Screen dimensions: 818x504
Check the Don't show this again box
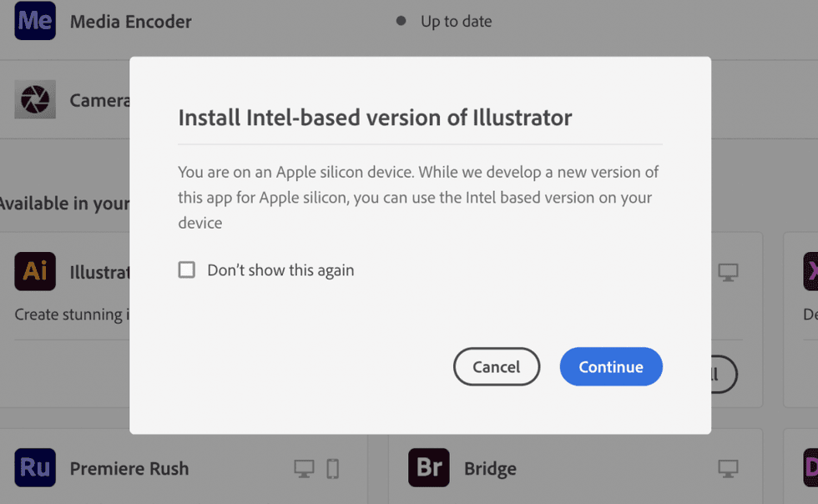click(187, 270)
